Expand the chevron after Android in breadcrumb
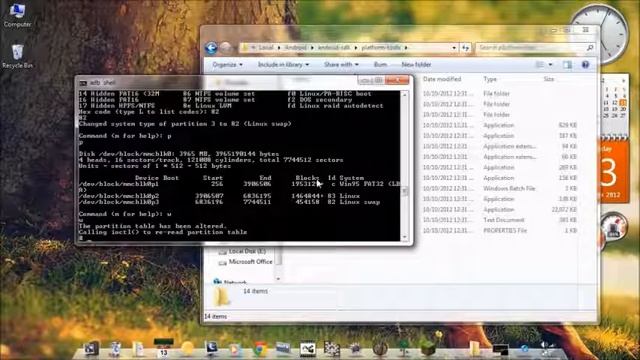Viewport: 640px width, 360px height. pyautogui.click(x=312, y=48)
